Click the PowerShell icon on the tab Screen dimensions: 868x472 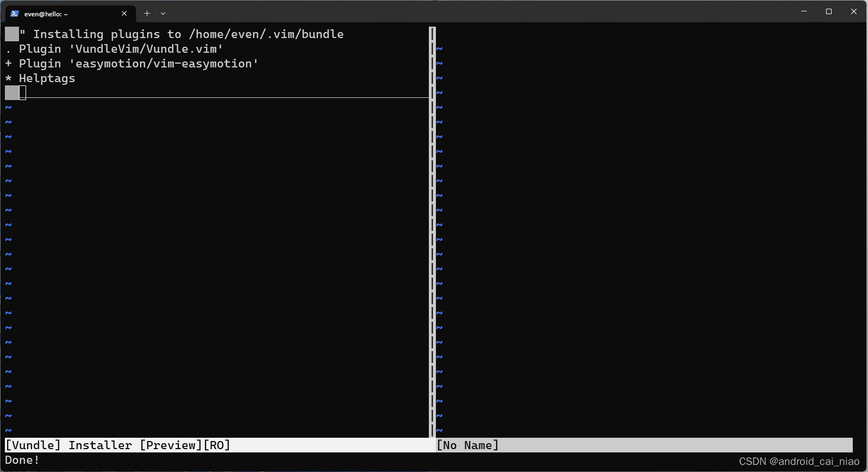15,14
